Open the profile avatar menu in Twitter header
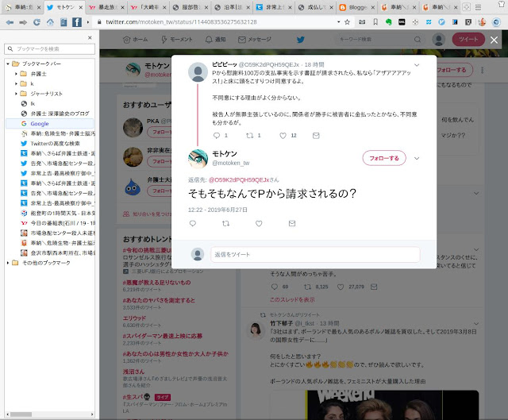Screen dimensions: 508x420 point(439,40)
